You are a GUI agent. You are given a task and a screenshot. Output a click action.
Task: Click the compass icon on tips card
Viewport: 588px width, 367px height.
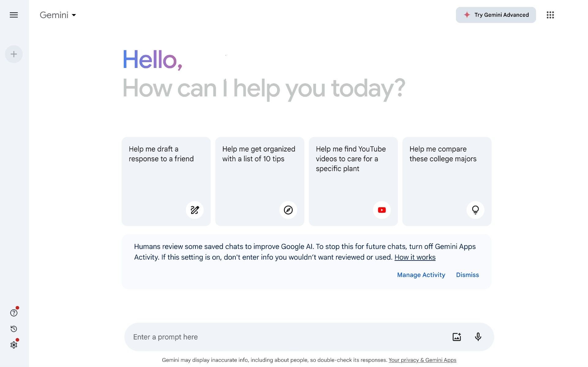[x=288, y=210]
